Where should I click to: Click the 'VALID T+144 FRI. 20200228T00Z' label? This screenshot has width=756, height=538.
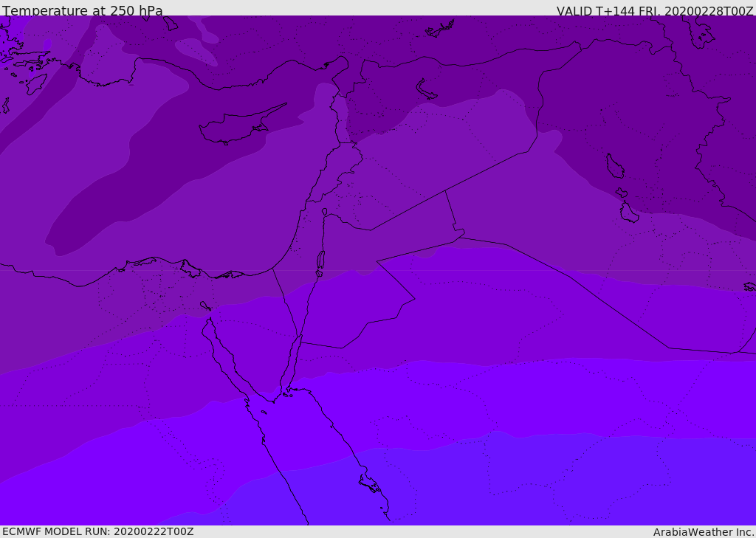pyautogui.click(x=655, y=11)
